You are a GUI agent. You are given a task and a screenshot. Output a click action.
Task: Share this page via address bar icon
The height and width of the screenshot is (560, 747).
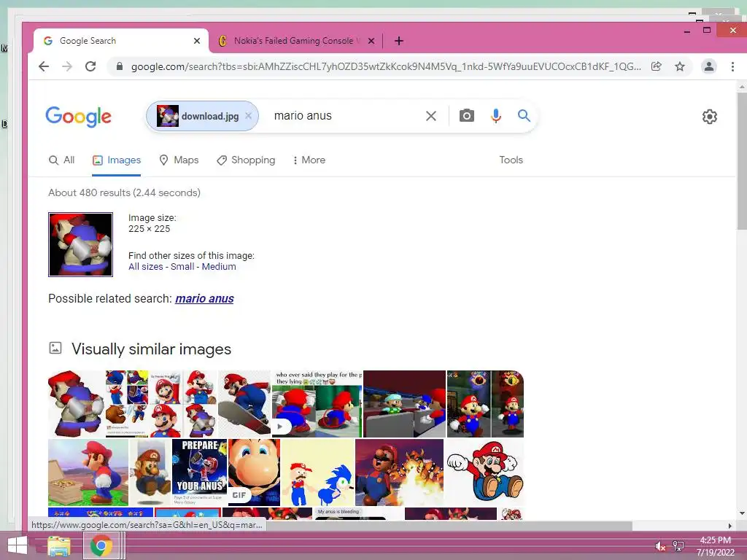[x=657, y=66]
